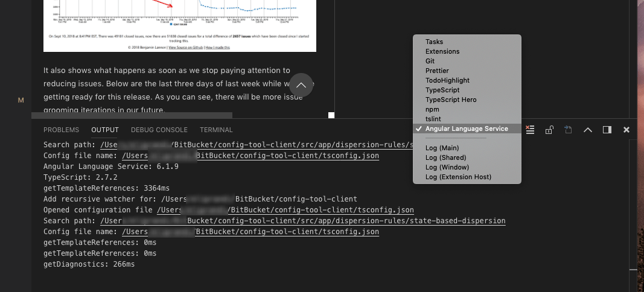The width and height of the screenshot is (644, 292).
Task: Choose Log (Extension Host) output
Action: pos(467,177)
